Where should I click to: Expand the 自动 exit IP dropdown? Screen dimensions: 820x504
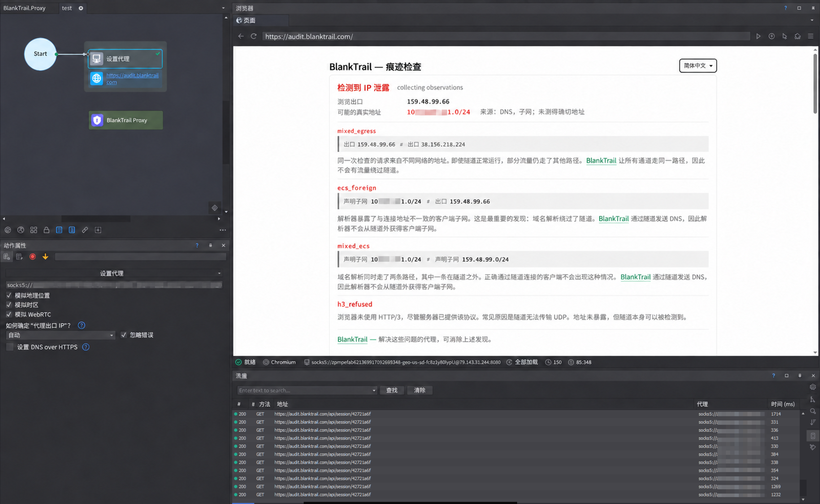pos(61,335)
